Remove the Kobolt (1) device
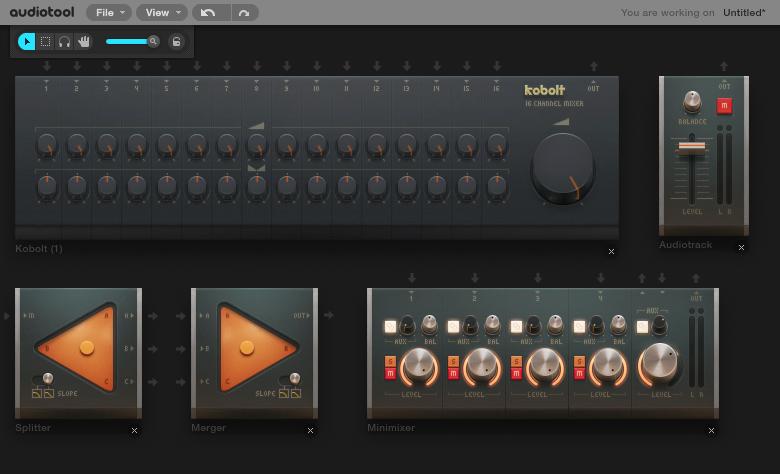This screenshot has width=780, height=474. coord(611,252)
